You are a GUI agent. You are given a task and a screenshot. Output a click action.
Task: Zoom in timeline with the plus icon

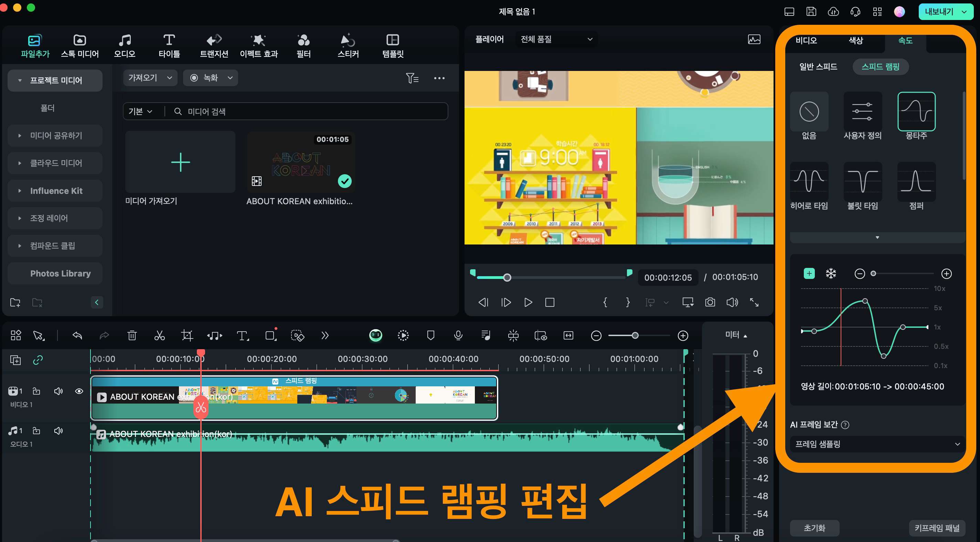point(683,335)
